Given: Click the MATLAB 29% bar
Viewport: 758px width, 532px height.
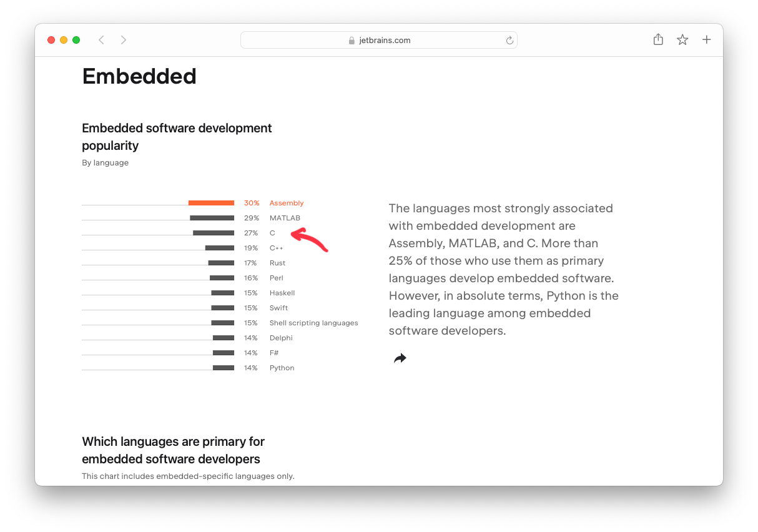Looking at the screenshot, I should pos(212,218).
